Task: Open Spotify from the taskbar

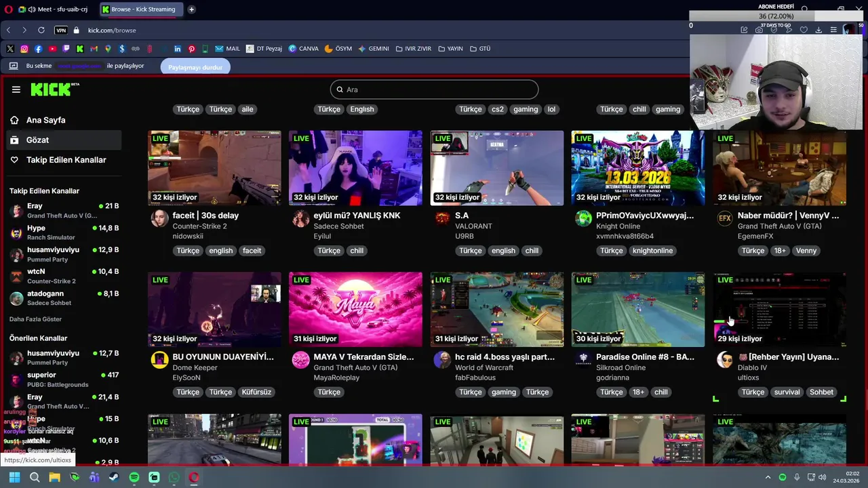Action: click(x=134, y=477)
